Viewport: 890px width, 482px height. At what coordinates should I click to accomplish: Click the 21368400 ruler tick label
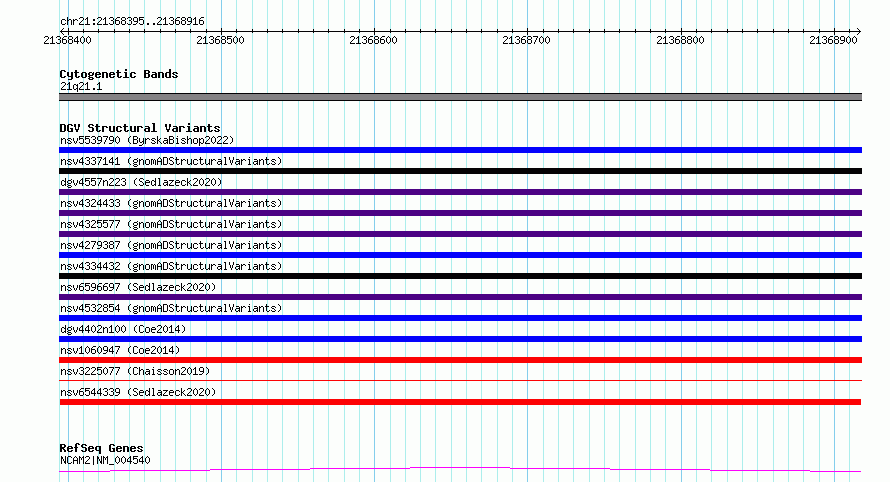click(68, 40)
